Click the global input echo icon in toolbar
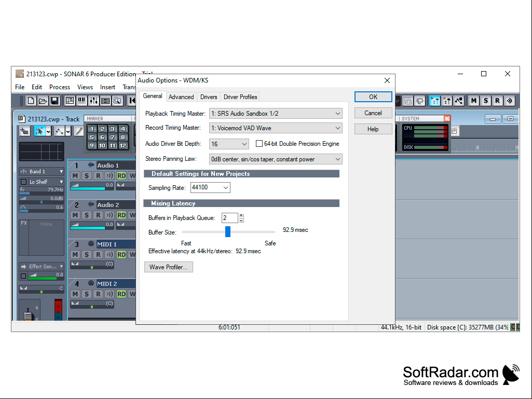The height and width of the screenshot is (399, 532). click(x=509, y=101)
